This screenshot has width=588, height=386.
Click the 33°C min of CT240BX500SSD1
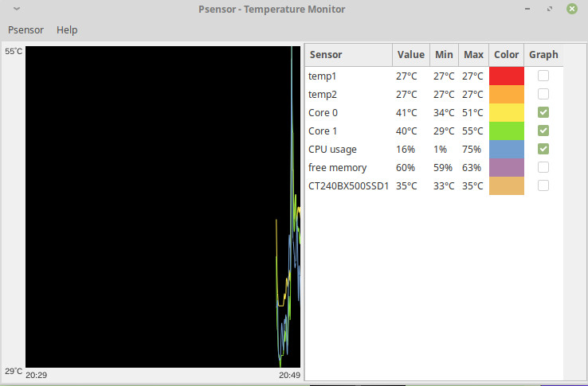[444, 186]
